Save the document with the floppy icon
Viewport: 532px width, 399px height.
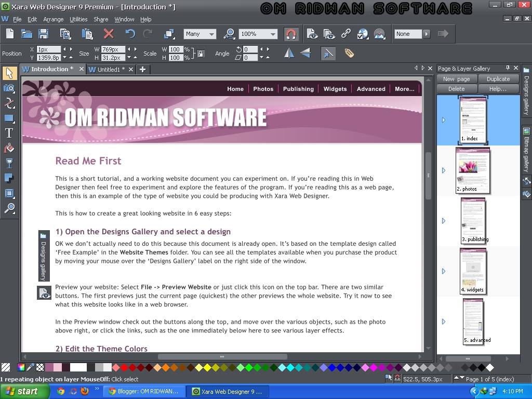[44, 34]
